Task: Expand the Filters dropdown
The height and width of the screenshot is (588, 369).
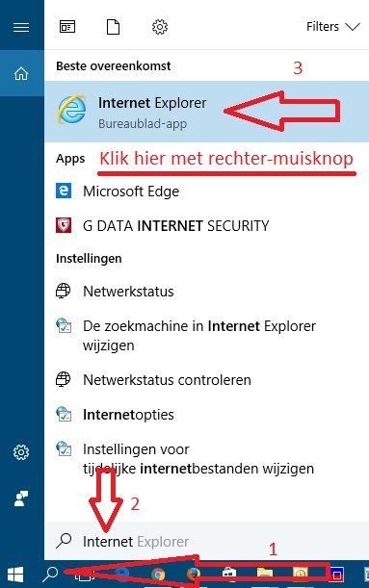Action: click(x=333, y=27)
